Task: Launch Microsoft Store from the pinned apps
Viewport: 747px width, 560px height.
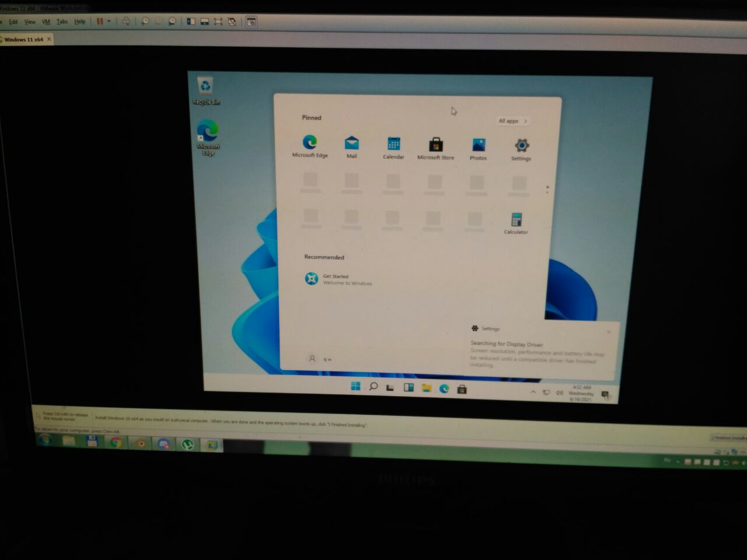Action: coord(436,148)
